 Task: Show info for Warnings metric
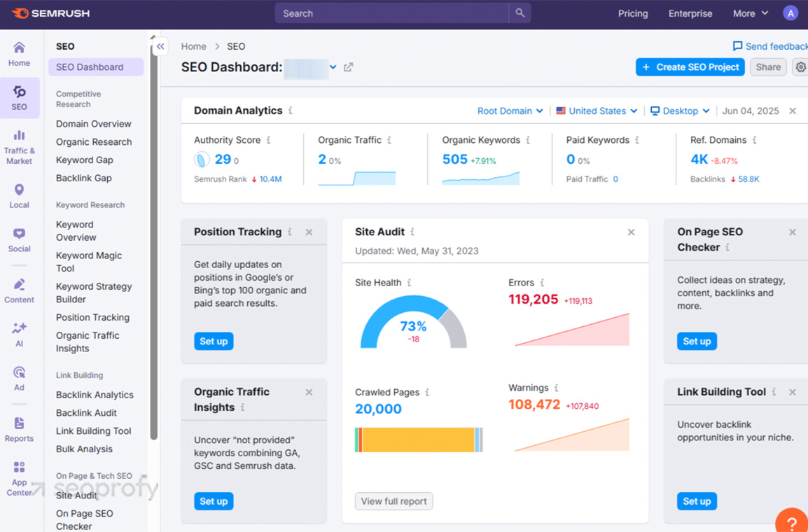[x=557, y=388]
